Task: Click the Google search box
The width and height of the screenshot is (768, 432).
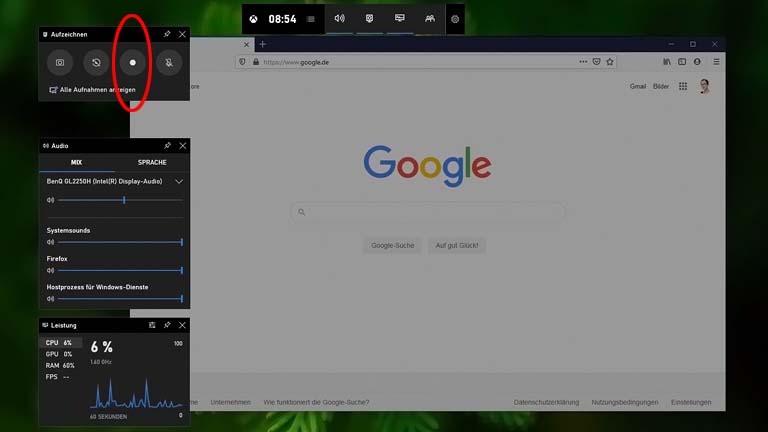Action: point(430,212)
